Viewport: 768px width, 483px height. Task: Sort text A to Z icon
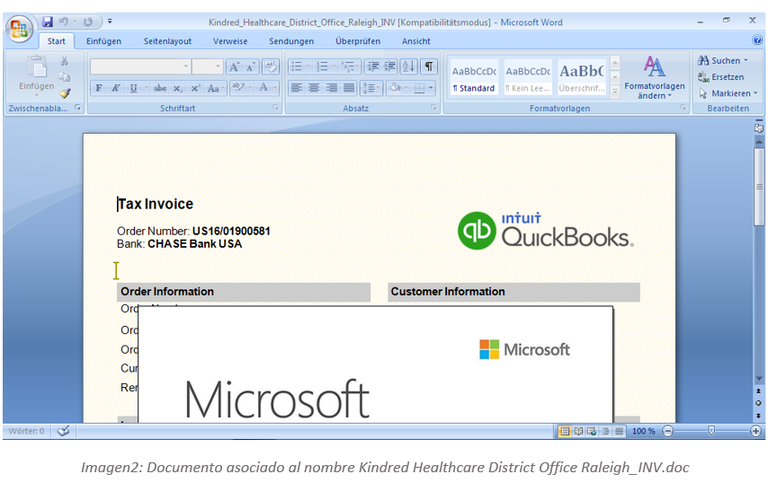coord(409,66)
